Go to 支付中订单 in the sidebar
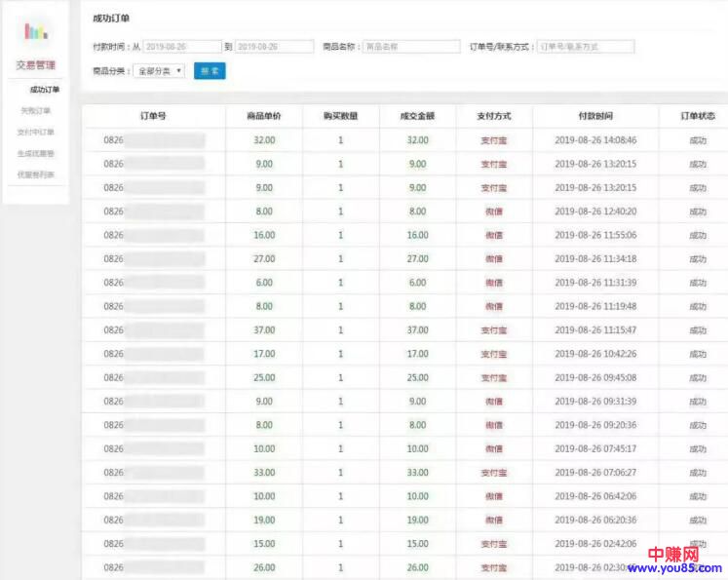Screen dimensions: 728x580 [x=36, y=133]
